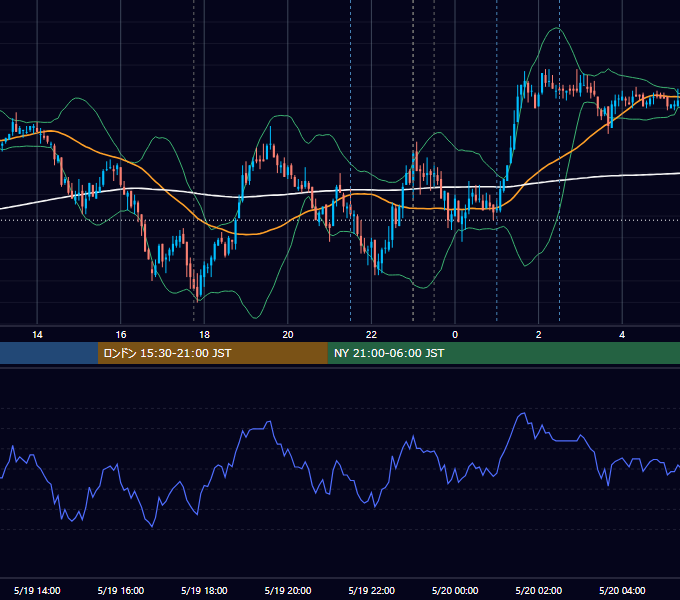Screen dimensions: 680x600
Task: Click the 5/20 02:00 date label
Action: click(539, 590)
